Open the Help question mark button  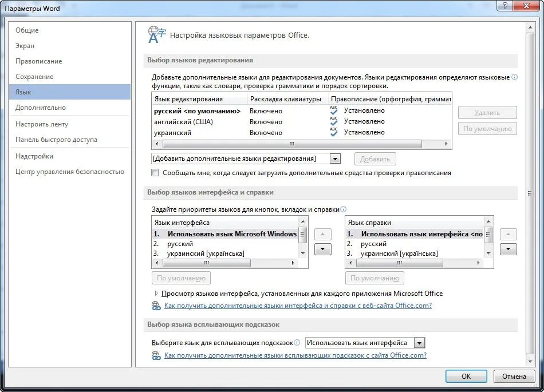click(505, 6)
